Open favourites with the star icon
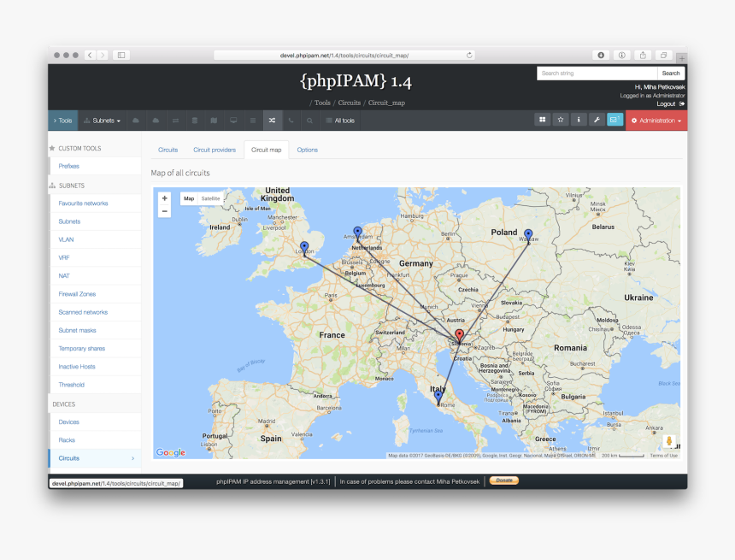The image size is (735, 560). coord(561,121)
